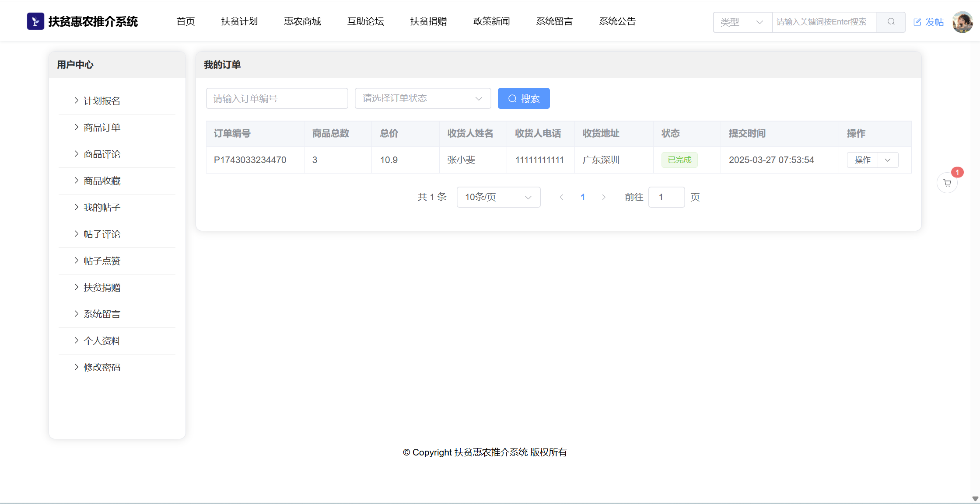Open the 互助论坛 menu item
980x504 pixels.
tap(365, 21)
